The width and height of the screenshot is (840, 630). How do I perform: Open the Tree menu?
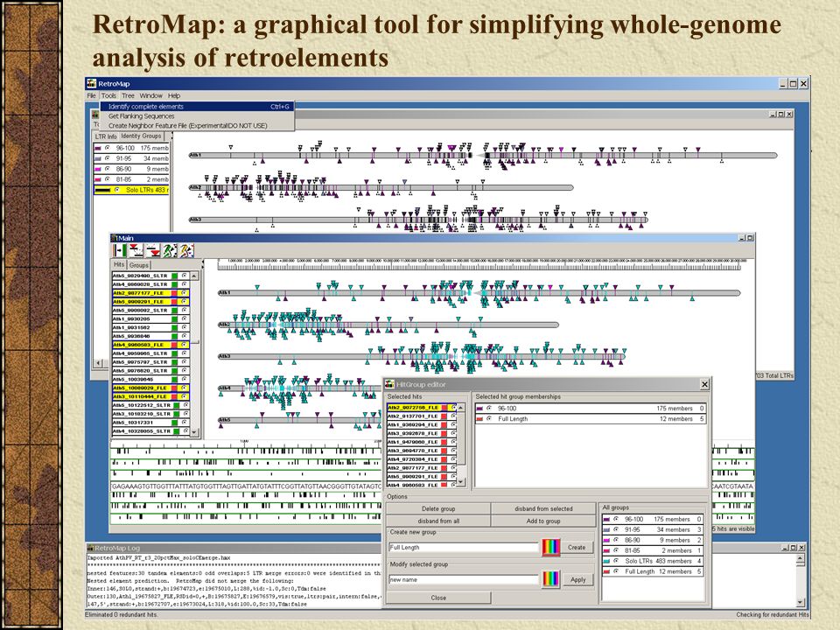tap(128, 96)
